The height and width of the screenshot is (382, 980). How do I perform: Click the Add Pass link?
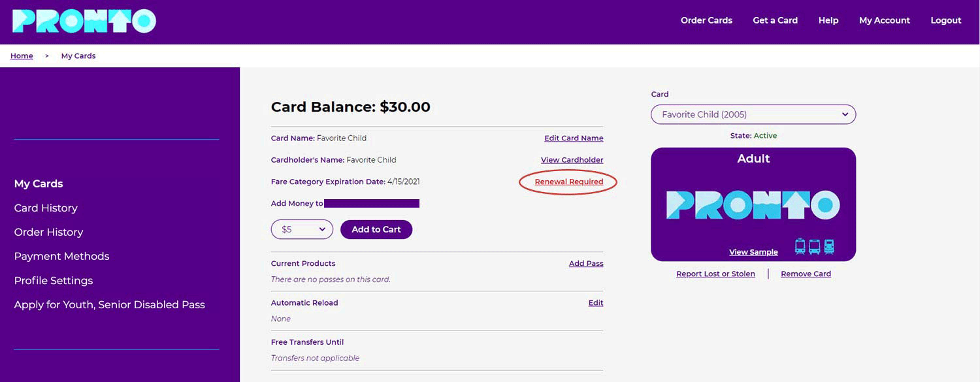pos(586,264)
